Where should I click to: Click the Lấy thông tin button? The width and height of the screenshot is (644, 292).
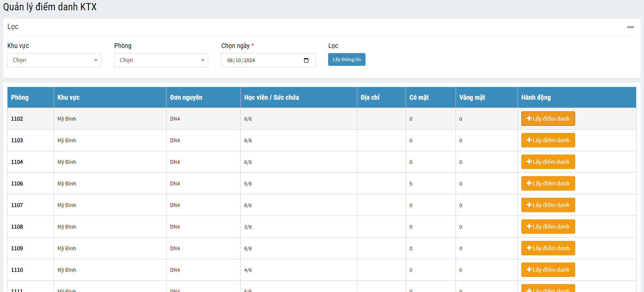(346, 60)
